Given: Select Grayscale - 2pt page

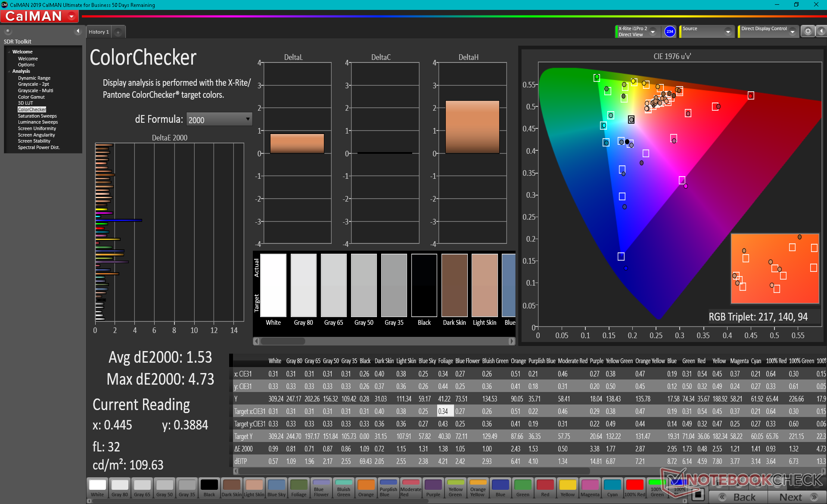Looking at the screenshot, I should point(33,84).
